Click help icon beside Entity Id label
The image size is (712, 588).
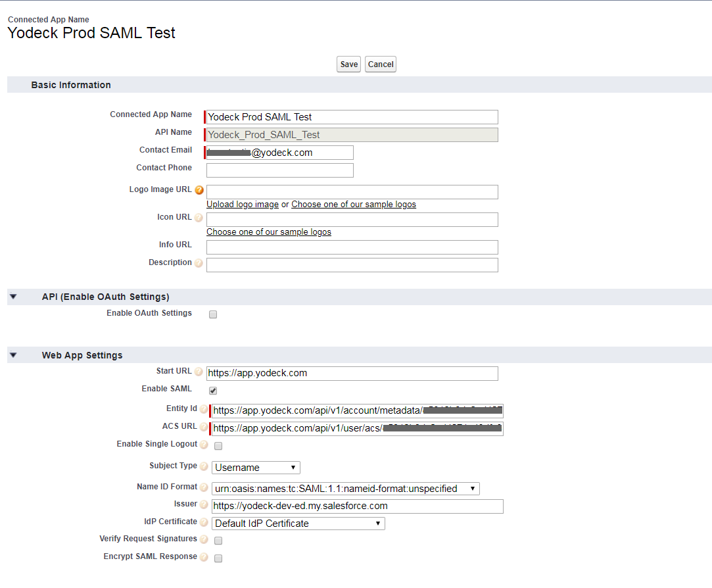point(204,409)
